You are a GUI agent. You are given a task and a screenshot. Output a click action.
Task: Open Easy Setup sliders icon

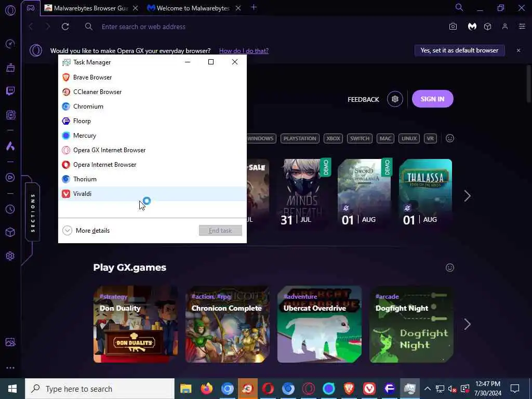pos(522,26)
